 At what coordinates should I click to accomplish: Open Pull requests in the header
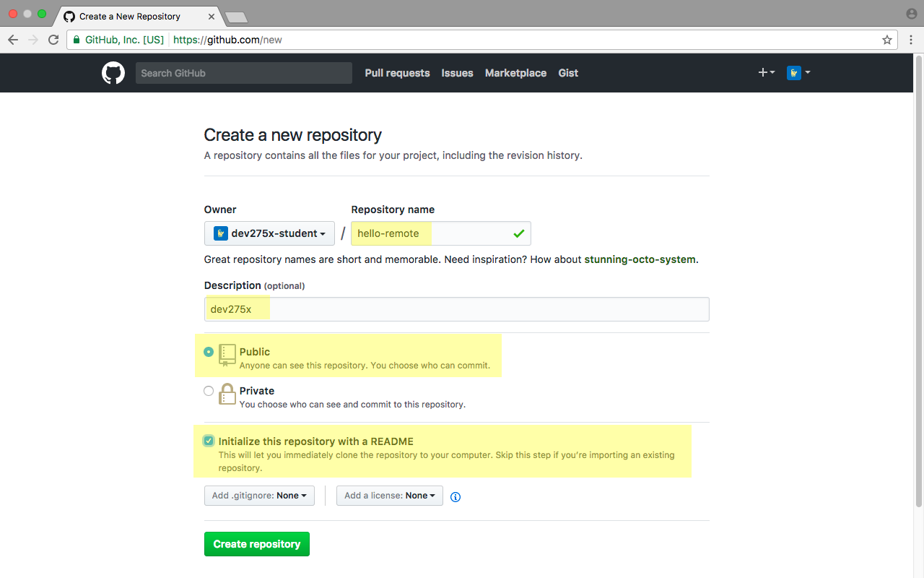(x=397, y=73)
